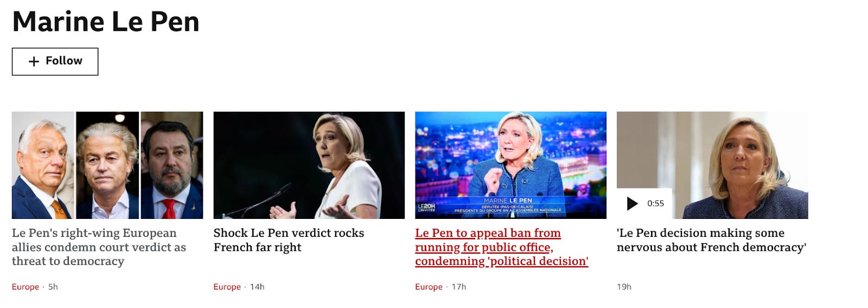
Task: Click the LE20H logo in TV thumbnail
Action: click(426, 208)
